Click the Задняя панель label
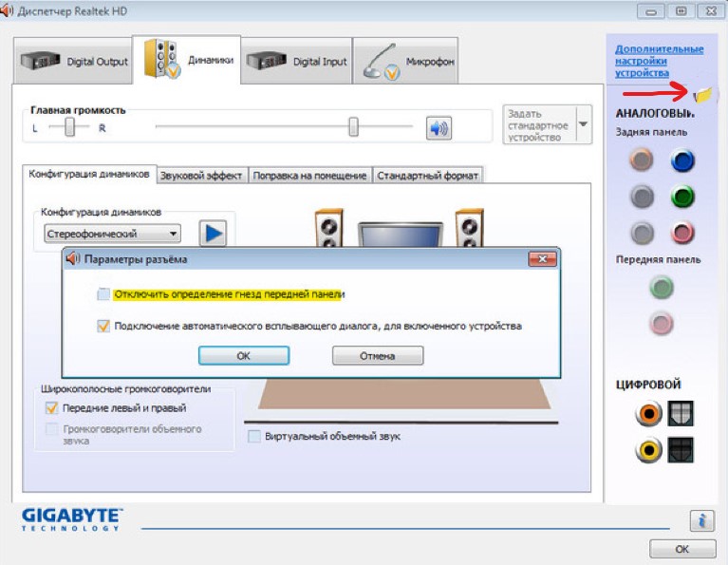The image size is (728, 565). 651,132
